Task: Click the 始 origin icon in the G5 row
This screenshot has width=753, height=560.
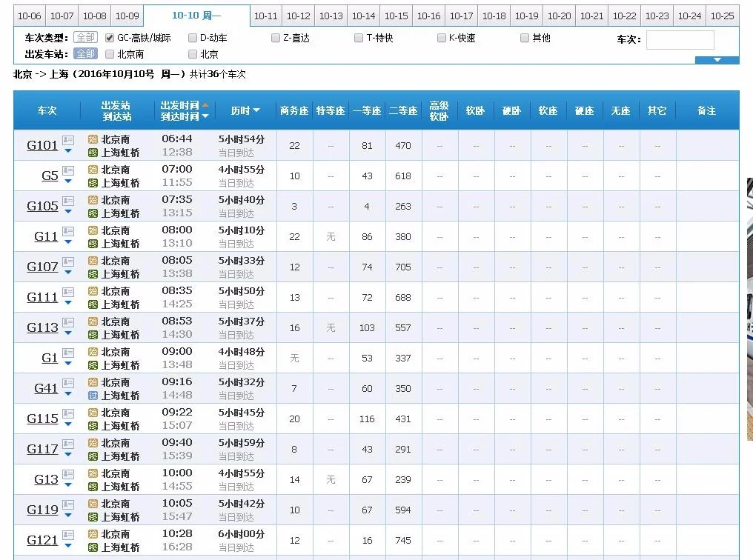Action: coord(91,171)
